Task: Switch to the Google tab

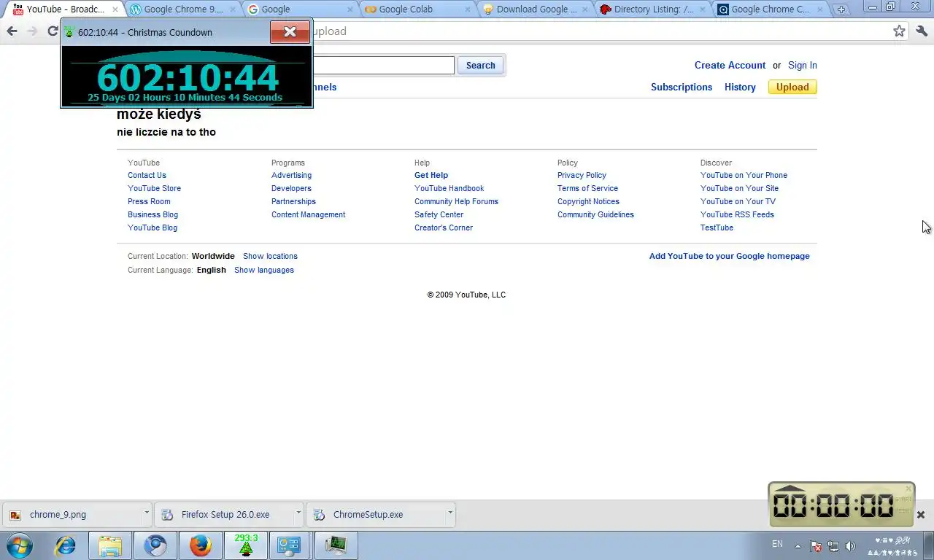Action: (x=301, y=9)
